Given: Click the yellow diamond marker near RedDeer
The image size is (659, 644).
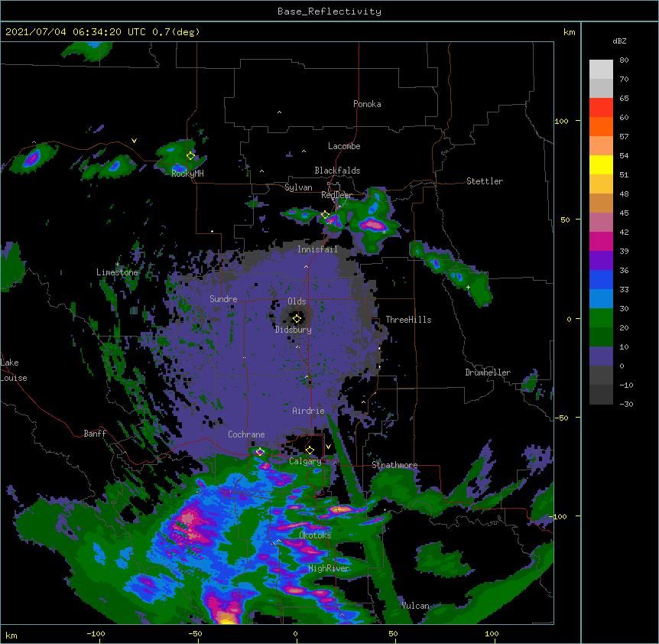Looking at the screenshot, I should (x=326, y=215).
